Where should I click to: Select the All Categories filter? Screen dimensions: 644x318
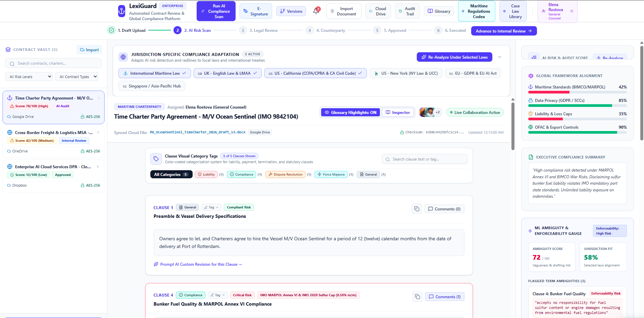point(171,174)
